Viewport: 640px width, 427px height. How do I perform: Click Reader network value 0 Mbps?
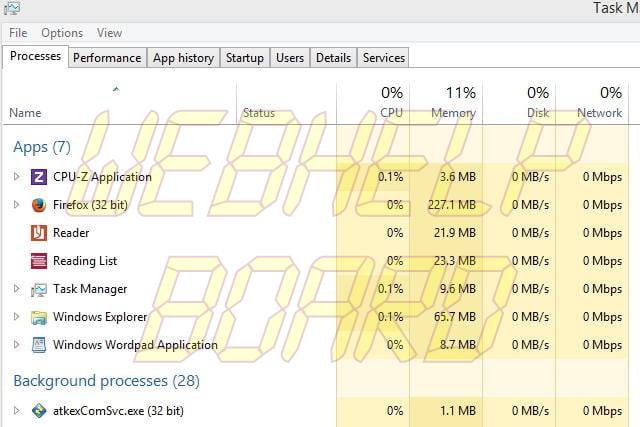click(x=602, y=233)
